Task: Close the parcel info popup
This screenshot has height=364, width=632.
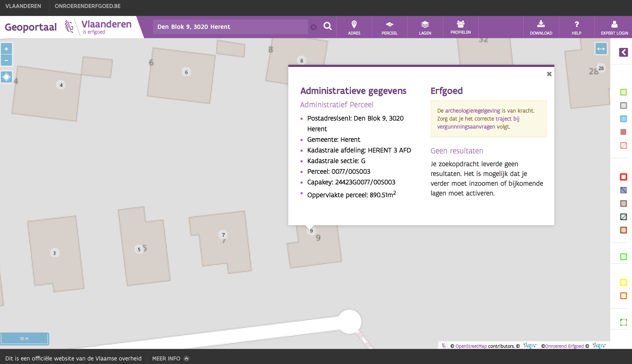Action: point(549,74)
